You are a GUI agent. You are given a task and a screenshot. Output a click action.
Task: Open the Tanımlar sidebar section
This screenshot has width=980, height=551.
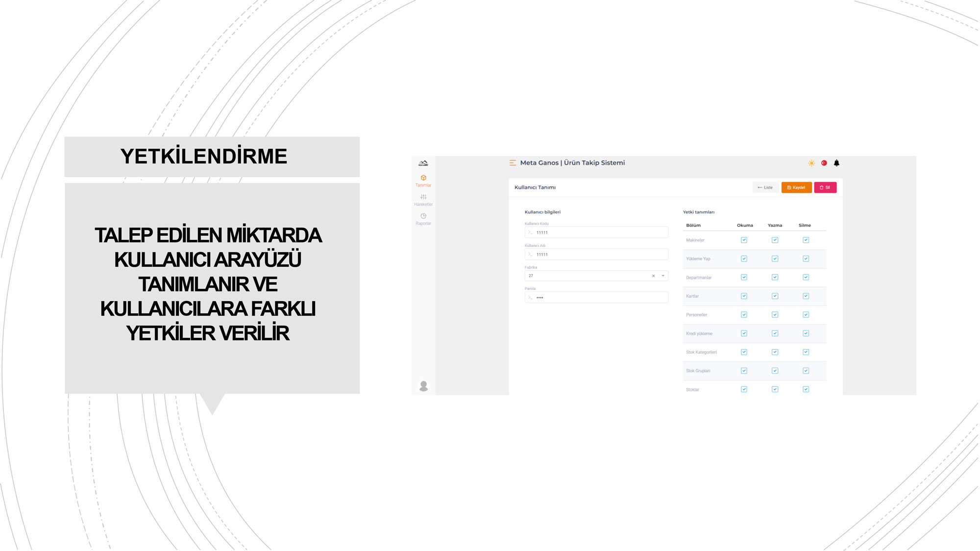coord(423,181)
